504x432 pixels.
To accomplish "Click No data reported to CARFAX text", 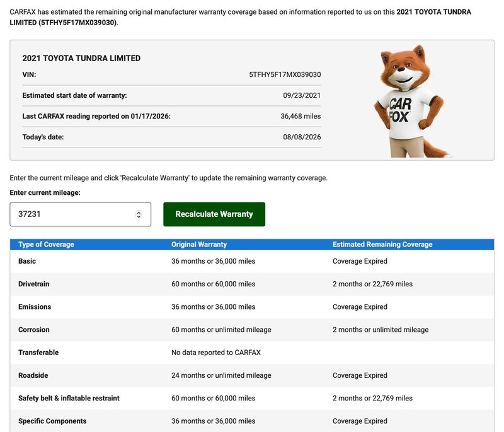I will (216, 353).
